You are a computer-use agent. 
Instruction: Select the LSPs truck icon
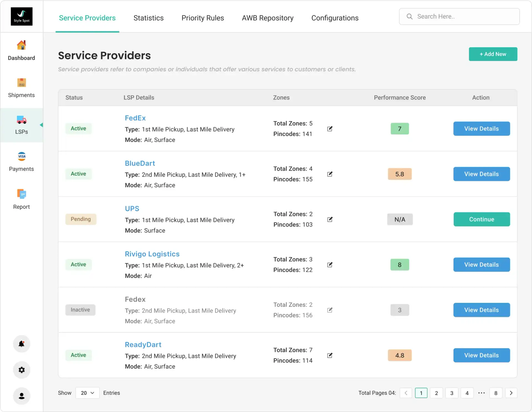click(21, 120)
